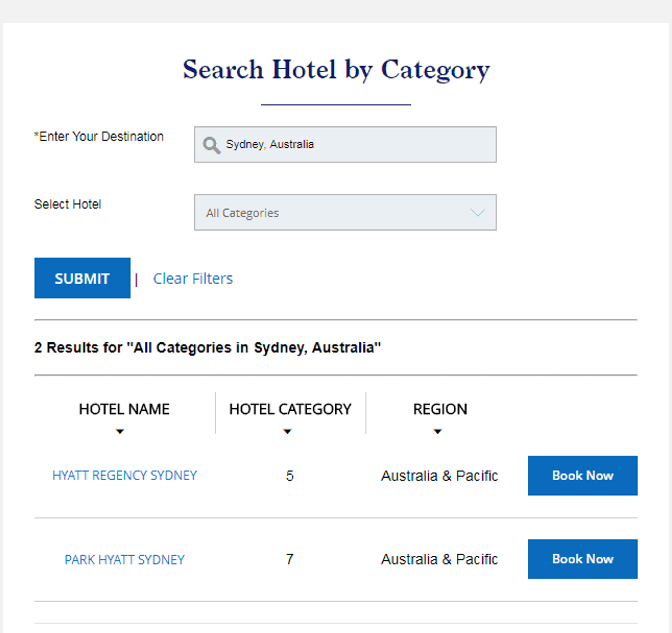The image size is (672, 633).
Task: Open the PARK HYATT SYDNEY hotel link
Action: click(124, 560)
